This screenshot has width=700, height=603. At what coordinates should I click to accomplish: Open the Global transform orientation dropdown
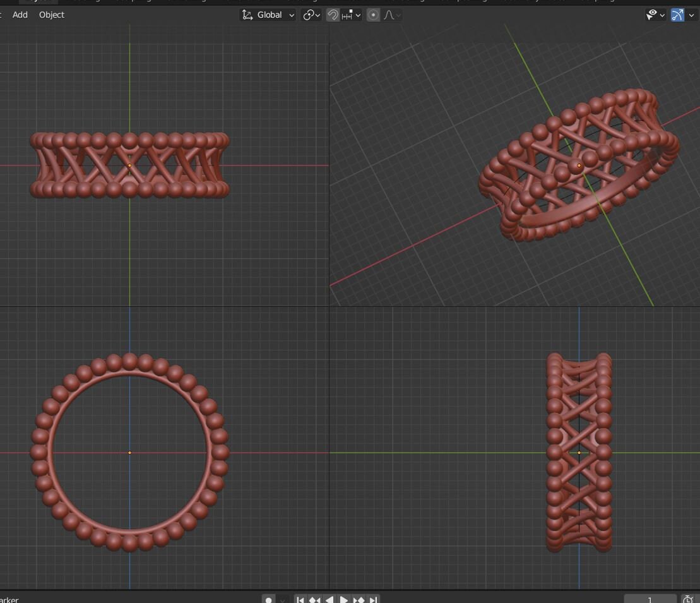point(268,15)
